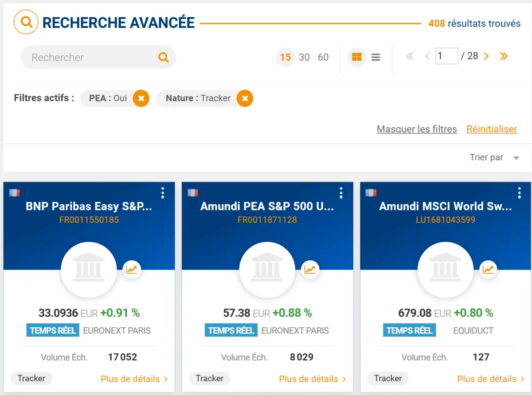Click the volume value 8 029
Viewport: 532px width, 395px height.
(301, 357)
